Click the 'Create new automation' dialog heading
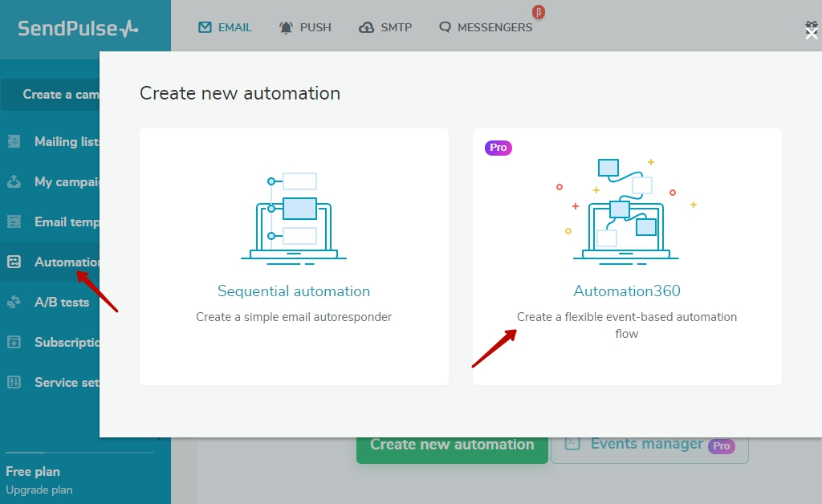Viewport: 822px width, 504px height. pos(240,93)
